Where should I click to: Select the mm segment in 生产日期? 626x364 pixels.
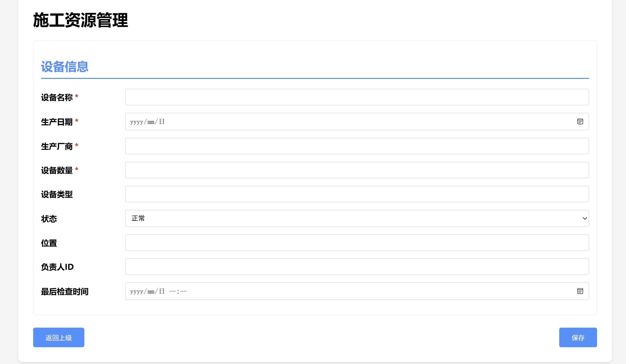[x=151, y=122]
